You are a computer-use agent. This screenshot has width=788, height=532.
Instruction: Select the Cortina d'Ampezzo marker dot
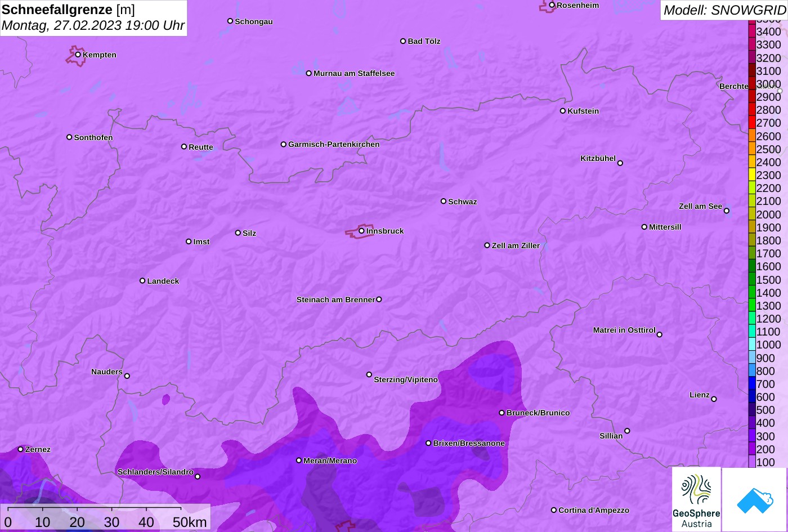coord(554,510)
